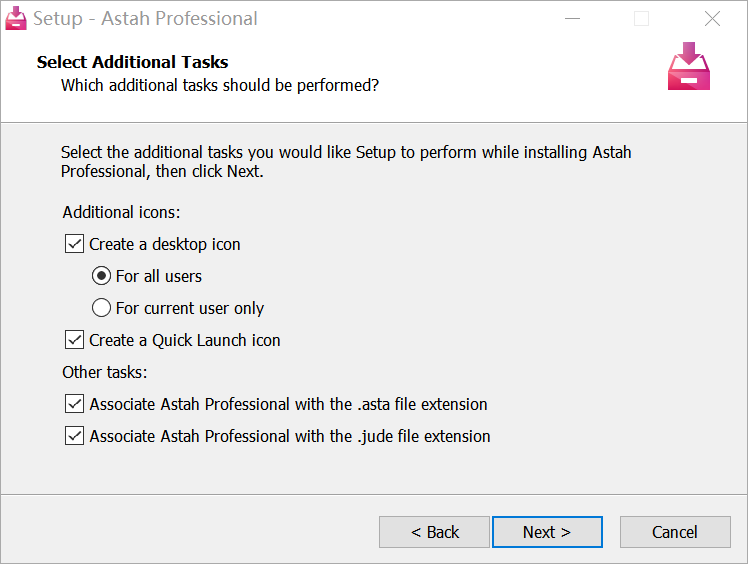Close the Setup window with X
This screenshot has height=564, width=748.
tap(712, 19)
